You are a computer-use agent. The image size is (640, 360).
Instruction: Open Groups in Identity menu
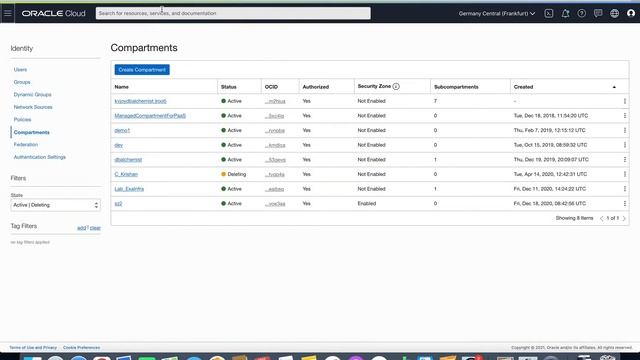click(x=22, y=82)
